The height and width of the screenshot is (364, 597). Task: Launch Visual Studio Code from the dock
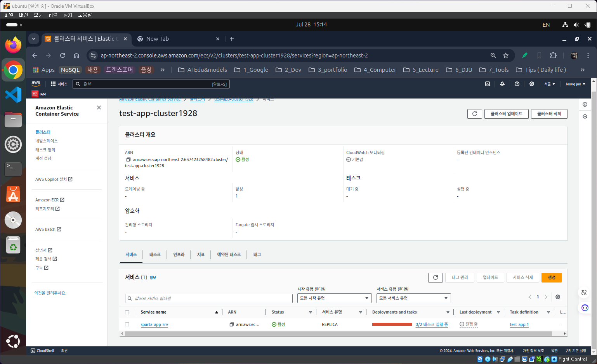13,95
